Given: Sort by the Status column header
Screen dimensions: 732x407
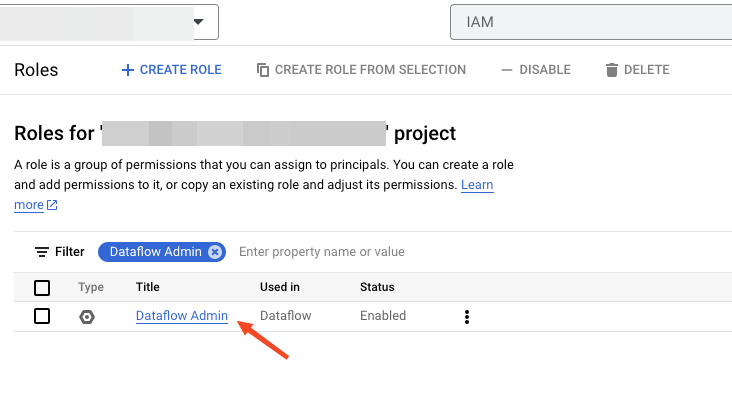Looking at the screenshot, I should (x=377, y=287).
